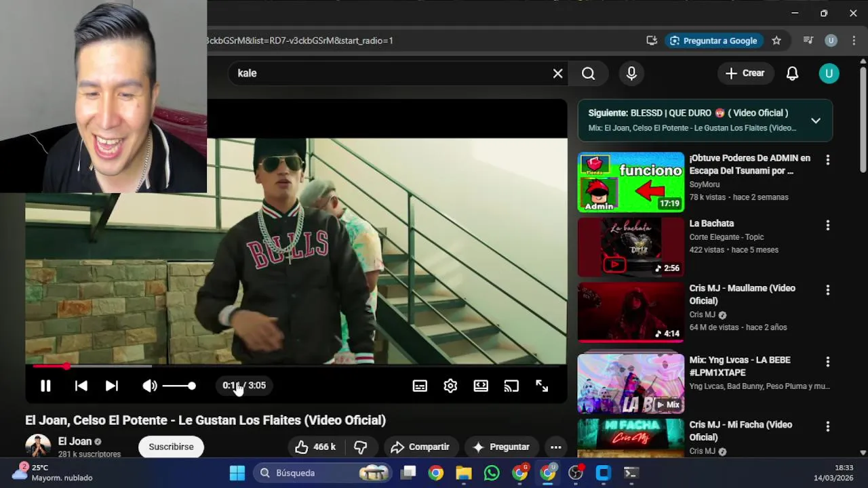Screen dimensions: 868x488
Task: Open the player settings gear
Action: coord(450,386)
